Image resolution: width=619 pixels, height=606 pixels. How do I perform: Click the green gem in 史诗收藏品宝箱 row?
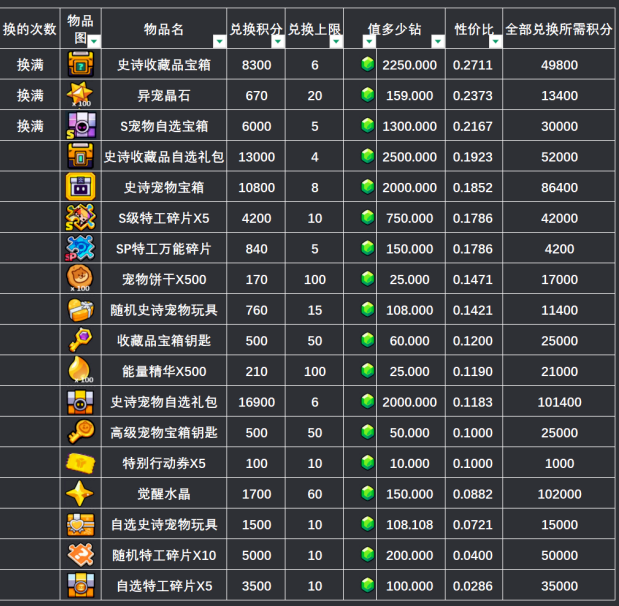[368, 64]
